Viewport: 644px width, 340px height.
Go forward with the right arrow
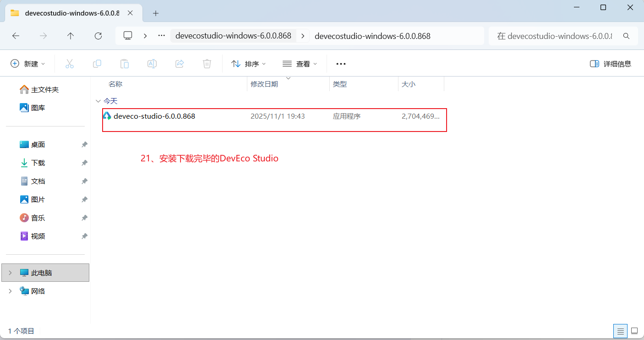coord(44,36)
